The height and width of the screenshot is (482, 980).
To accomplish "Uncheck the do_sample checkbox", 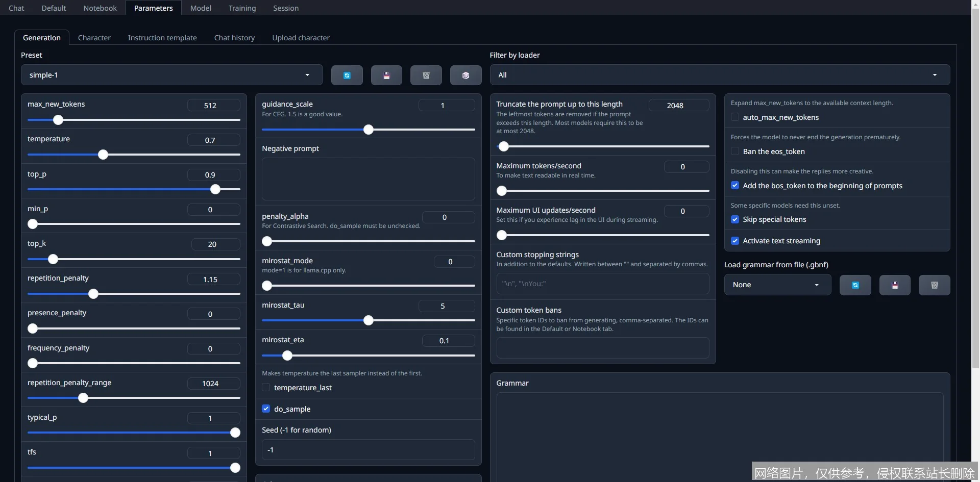I will point(266,409).
